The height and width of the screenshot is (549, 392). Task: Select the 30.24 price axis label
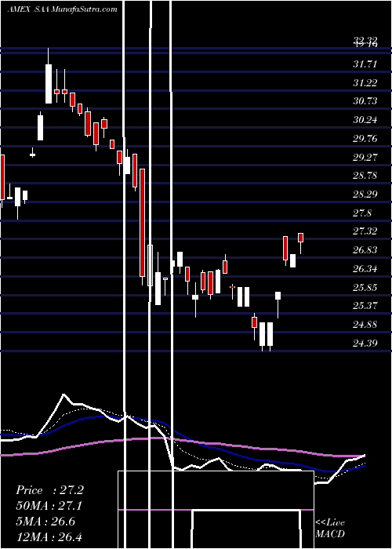tap(365, 120)
